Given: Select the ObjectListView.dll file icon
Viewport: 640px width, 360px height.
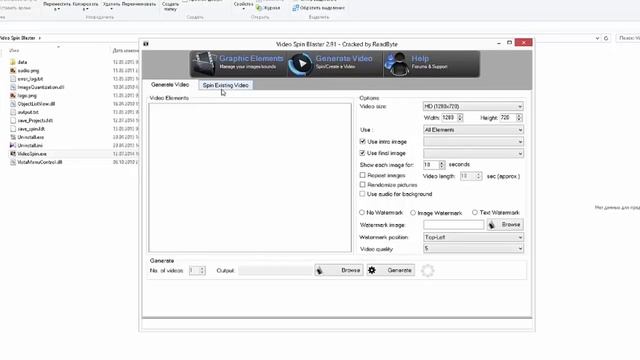Looking at the screenshot, I should pos(13,104).
